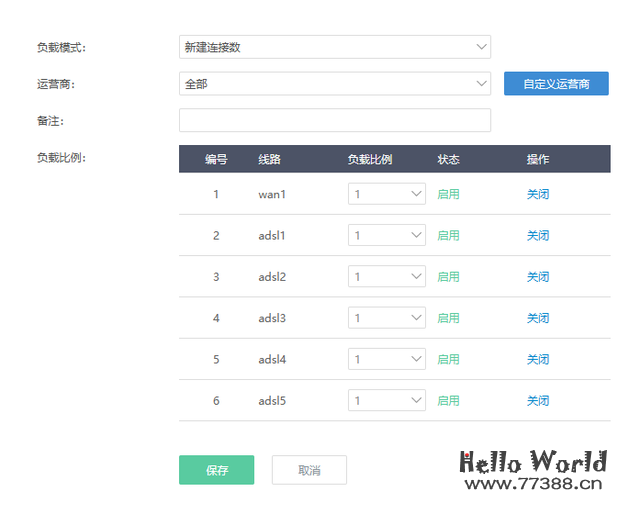Open 负载比例 dropdown for adsl1
Viewport: 640px width, 514px height.
click(387, 235)
